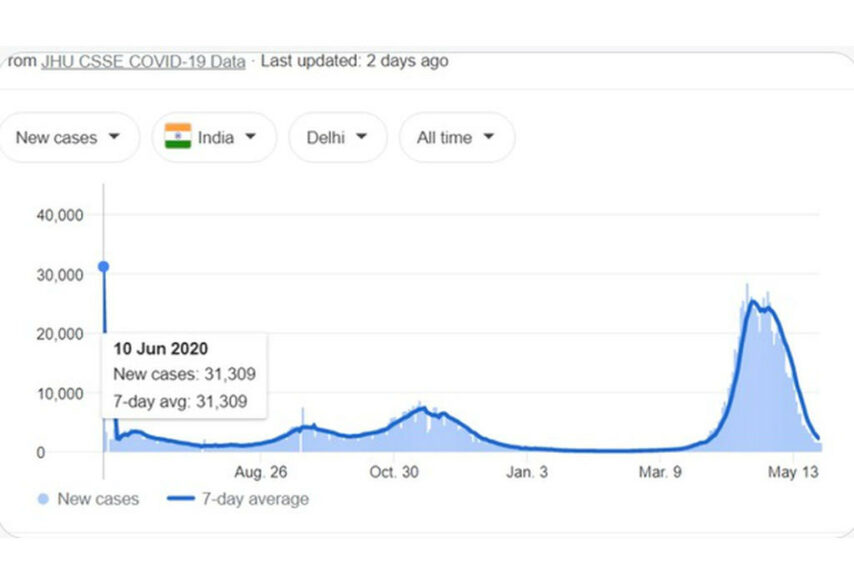
Task: Click the 40,000 y-axis label
Action: 54,214
